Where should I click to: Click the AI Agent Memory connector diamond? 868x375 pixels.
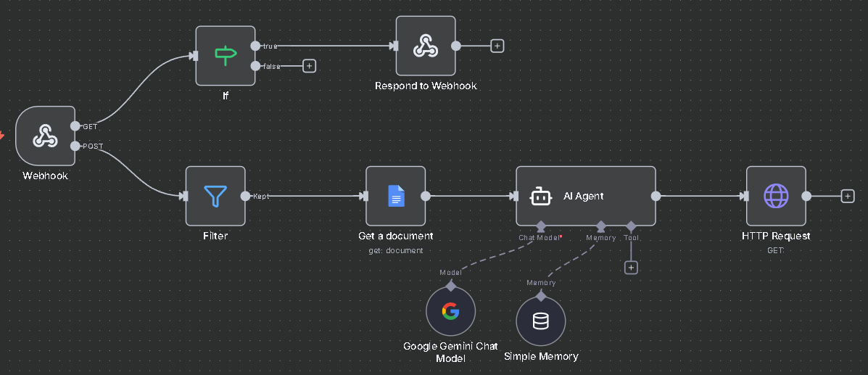click(x=600, y=226)
